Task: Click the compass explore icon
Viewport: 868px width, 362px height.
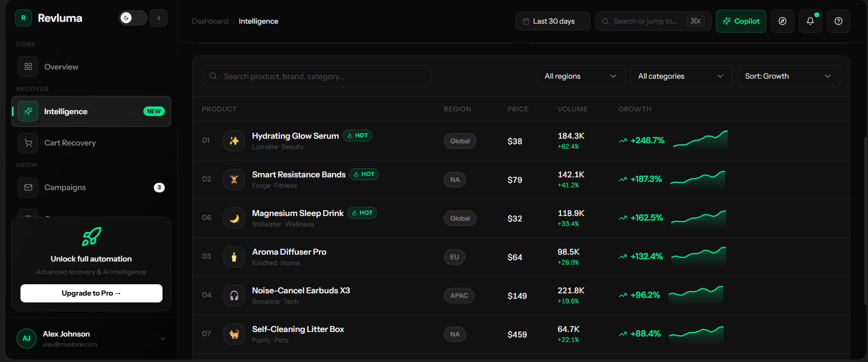Action: click(782, 21)
